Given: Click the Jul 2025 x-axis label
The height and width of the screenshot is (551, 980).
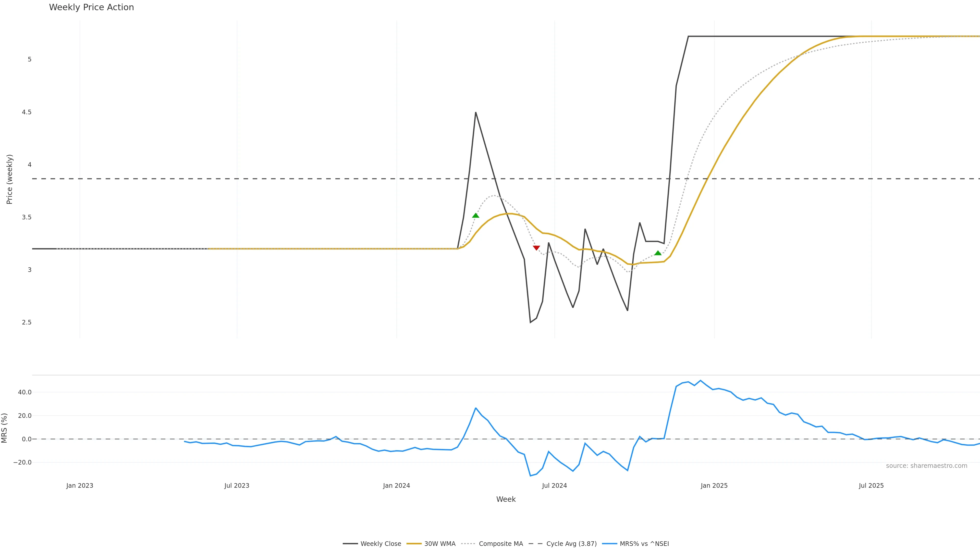Looking at the screenshot, I should click(871, 486).
